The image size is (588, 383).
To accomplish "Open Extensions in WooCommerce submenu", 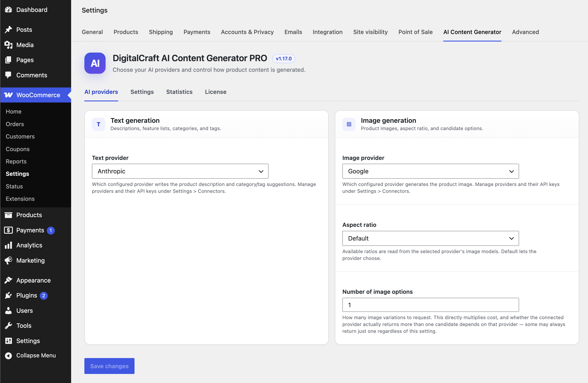I will click(20, 199).
